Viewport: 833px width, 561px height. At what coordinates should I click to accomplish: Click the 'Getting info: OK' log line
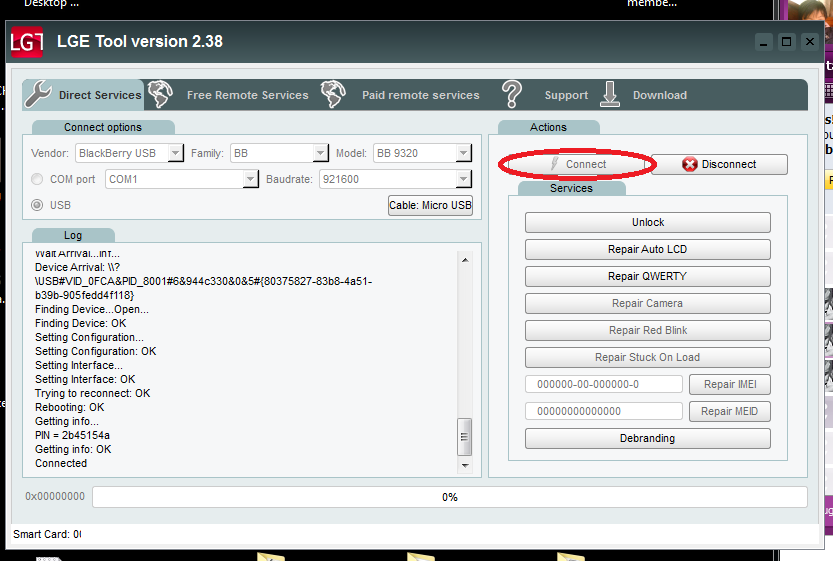(73, 449)
